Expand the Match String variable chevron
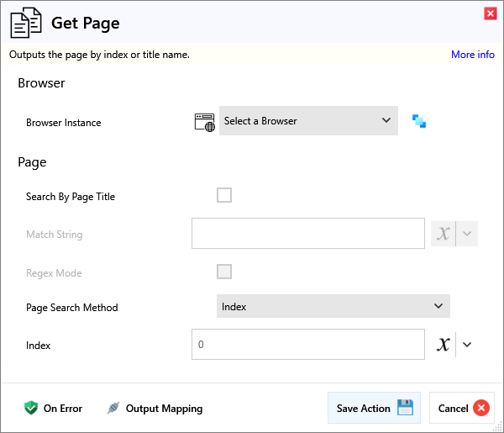The image size is (504, 433). [468, 234]
